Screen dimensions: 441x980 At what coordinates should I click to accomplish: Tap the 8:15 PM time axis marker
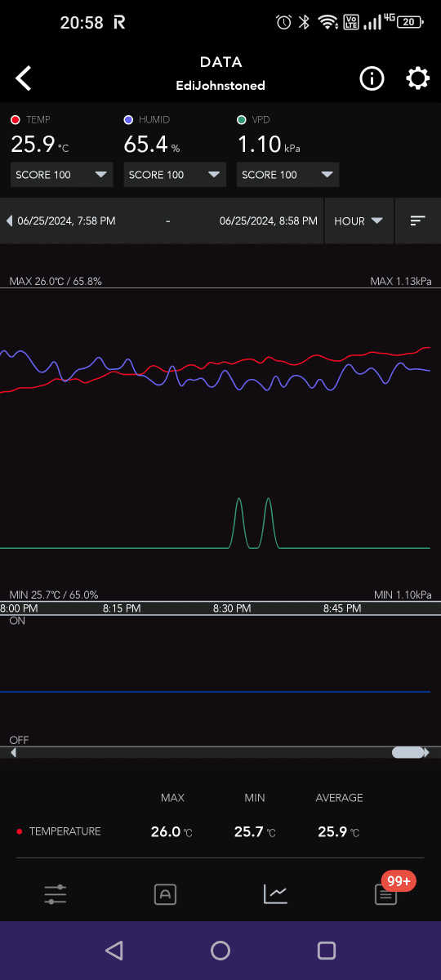[122, 608]
